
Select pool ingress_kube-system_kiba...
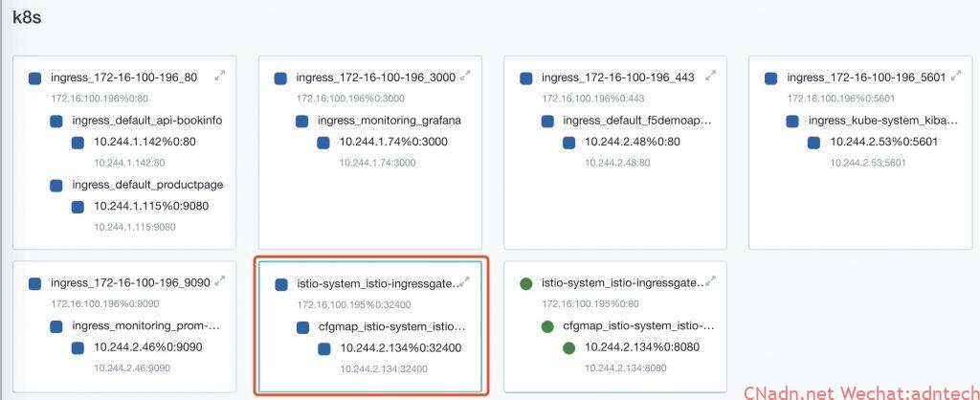(x=882, y=121)
